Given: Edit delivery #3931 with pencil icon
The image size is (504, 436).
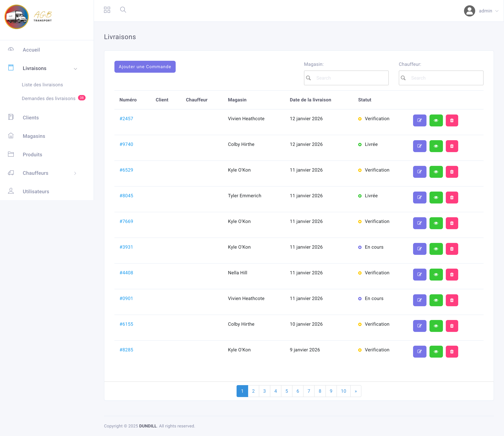Looking at the screenshot, I should (420, 249).
